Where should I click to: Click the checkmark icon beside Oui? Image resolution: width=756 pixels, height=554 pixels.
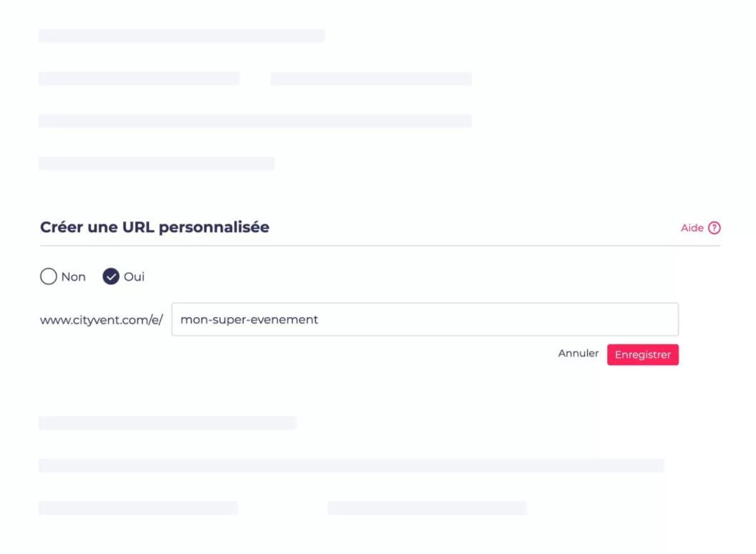(111, 276)
